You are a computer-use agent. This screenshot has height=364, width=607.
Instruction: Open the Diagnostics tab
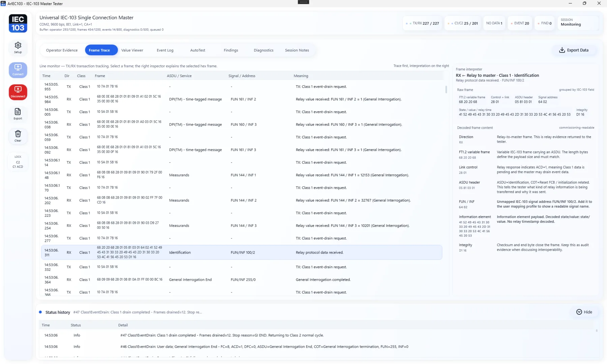tap(263, 50)
